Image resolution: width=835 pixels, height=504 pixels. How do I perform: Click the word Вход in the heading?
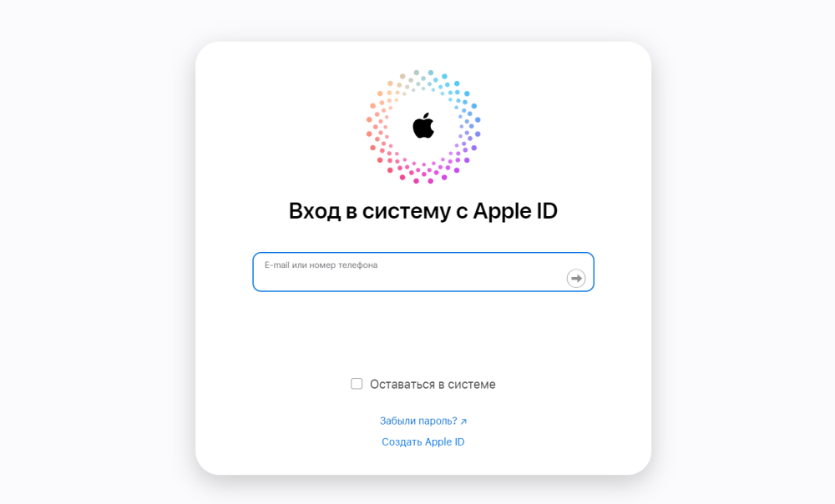click(x=315, y=211)
